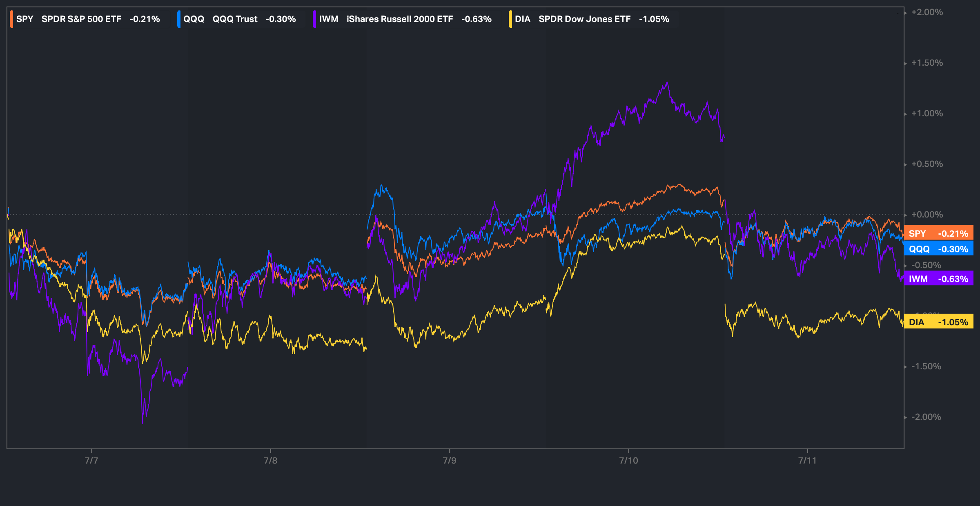Click the yellow DIA -1.05% price tag
The image size is (980, 506).
(938, 322)
